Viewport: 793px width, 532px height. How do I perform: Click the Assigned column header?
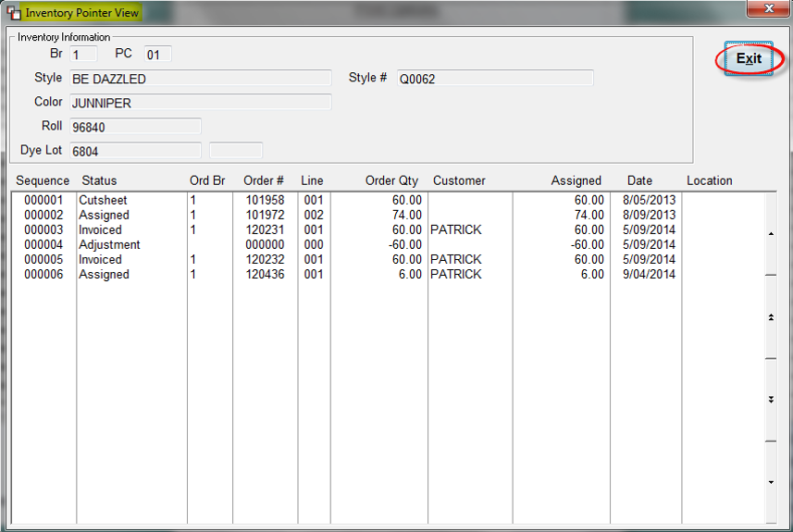pos(576,180)
